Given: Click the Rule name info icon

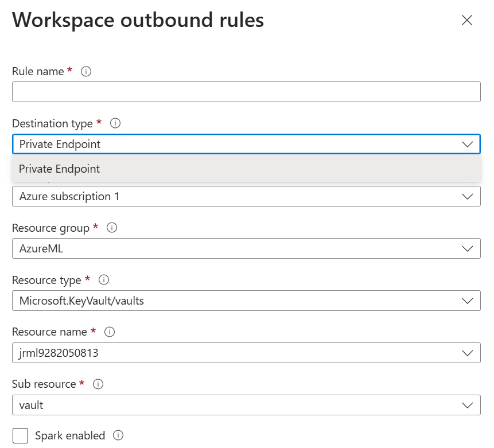Looking at the screenshot, I should 86,72.
